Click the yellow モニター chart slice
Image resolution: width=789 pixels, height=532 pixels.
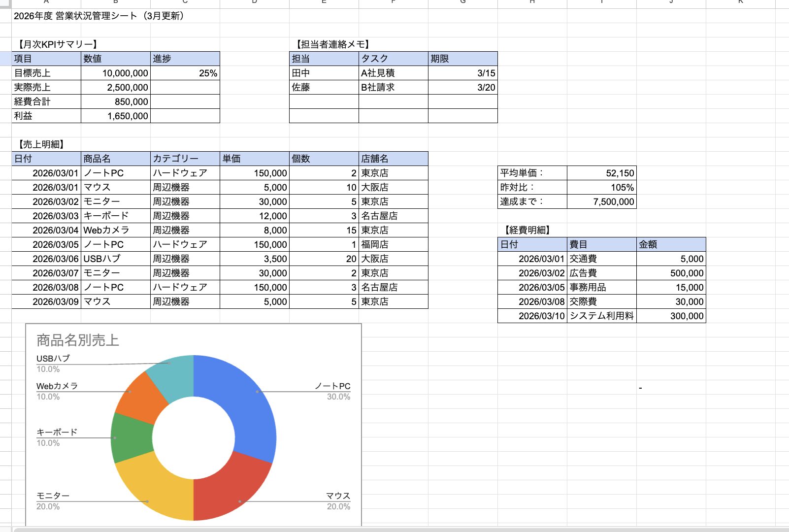click(x=153, y=488)
